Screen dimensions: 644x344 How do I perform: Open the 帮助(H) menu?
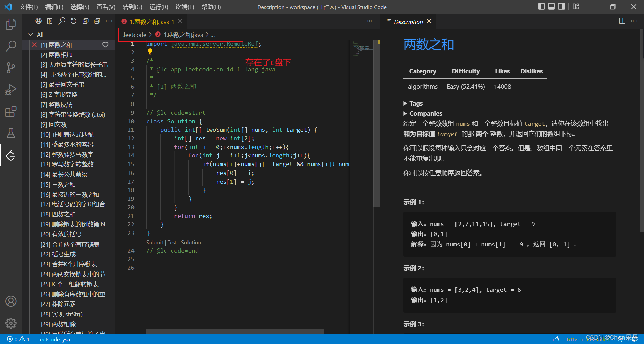(211, 7)
